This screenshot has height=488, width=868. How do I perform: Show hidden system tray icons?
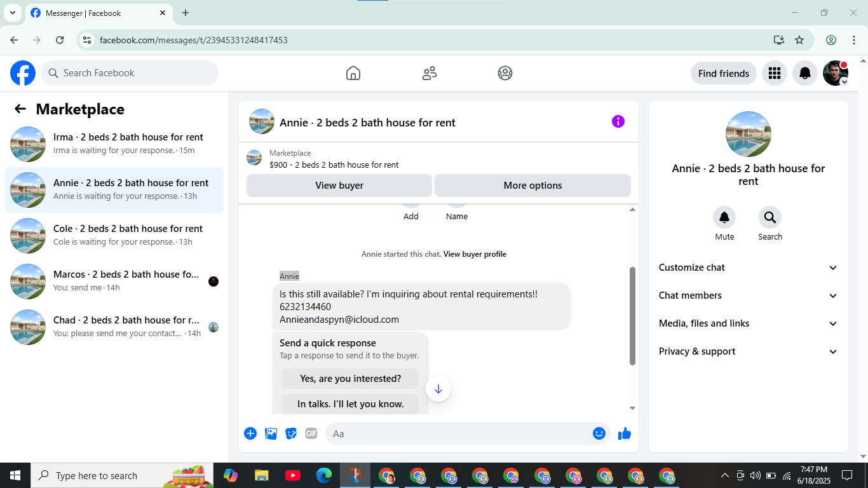(724, 475)
